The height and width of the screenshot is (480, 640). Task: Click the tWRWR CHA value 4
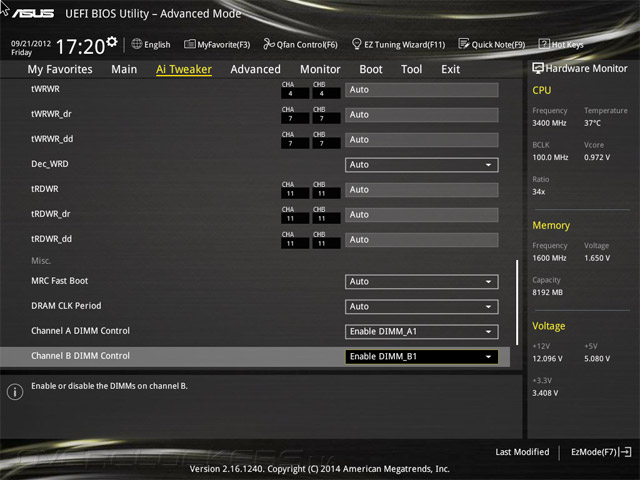click(x=295, y=94)
